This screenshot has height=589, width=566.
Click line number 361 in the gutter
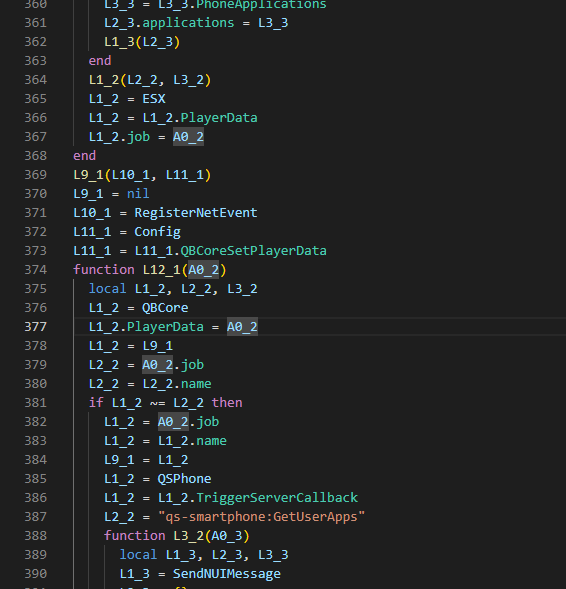pos(36,23)
